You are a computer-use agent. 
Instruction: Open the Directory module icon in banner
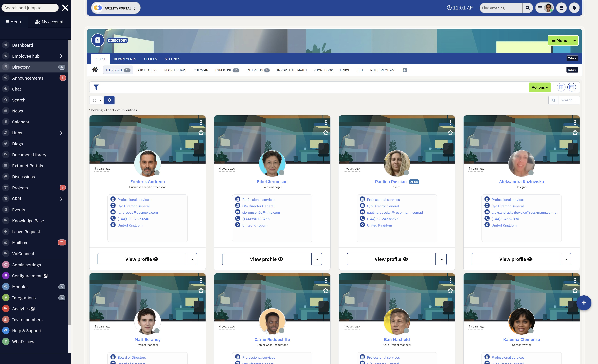coord(98,40)
